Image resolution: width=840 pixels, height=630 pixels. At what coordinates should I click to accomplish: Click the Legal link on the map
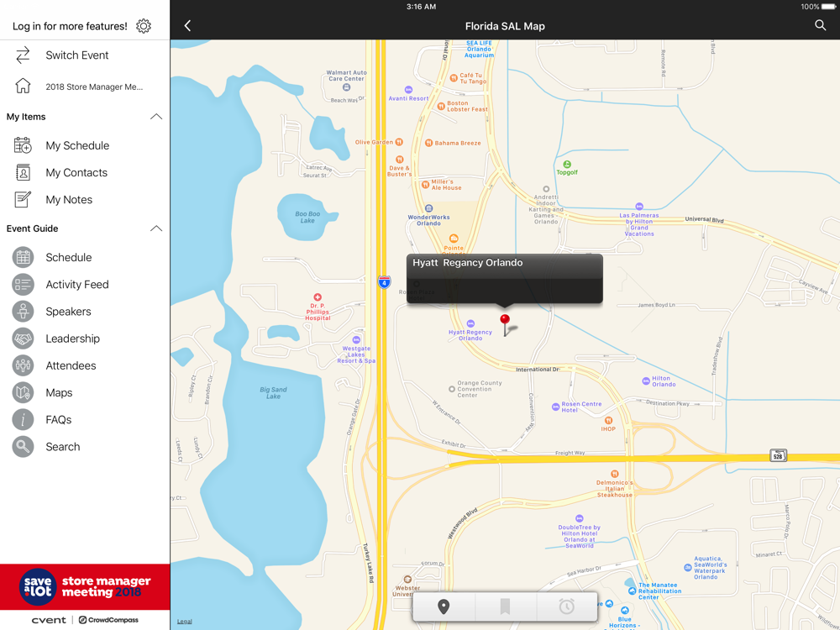pos(185,622)
